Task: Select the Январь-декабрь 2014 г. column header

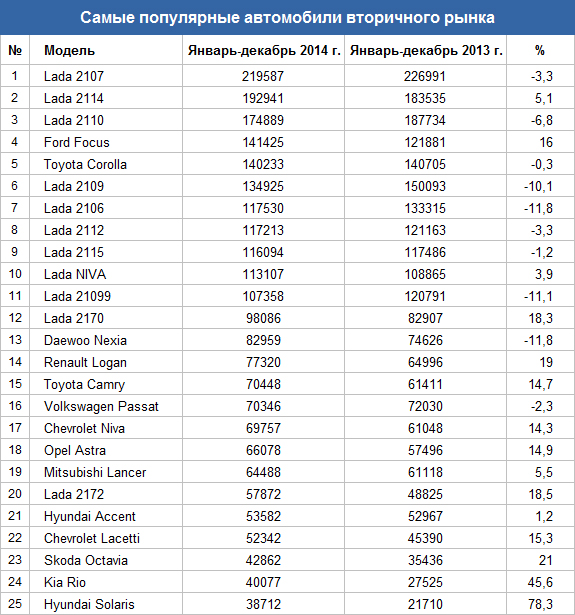Action: (x=264, y=50)
